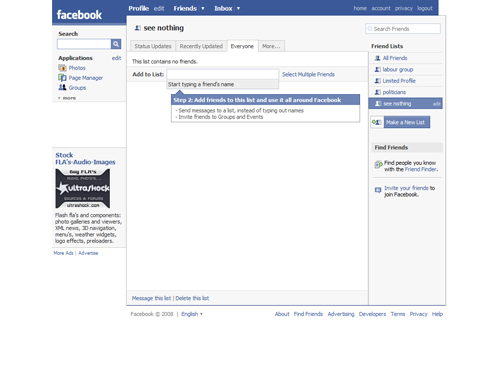The image size is (500, 375).
Task: Expand the 'more' applications list
Action: (x=67, y=98)
